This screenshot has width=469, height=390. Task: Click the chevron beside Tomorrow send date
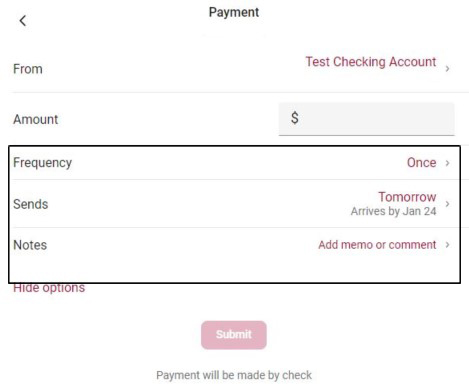coord(447,204)
